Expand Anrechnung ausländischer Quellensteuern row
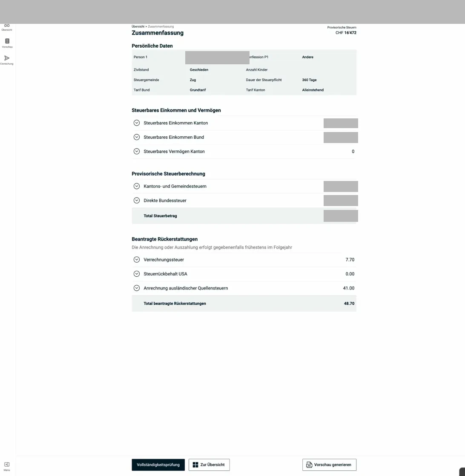This screenshot has height=476, width=465. click(x=137, y=288)
